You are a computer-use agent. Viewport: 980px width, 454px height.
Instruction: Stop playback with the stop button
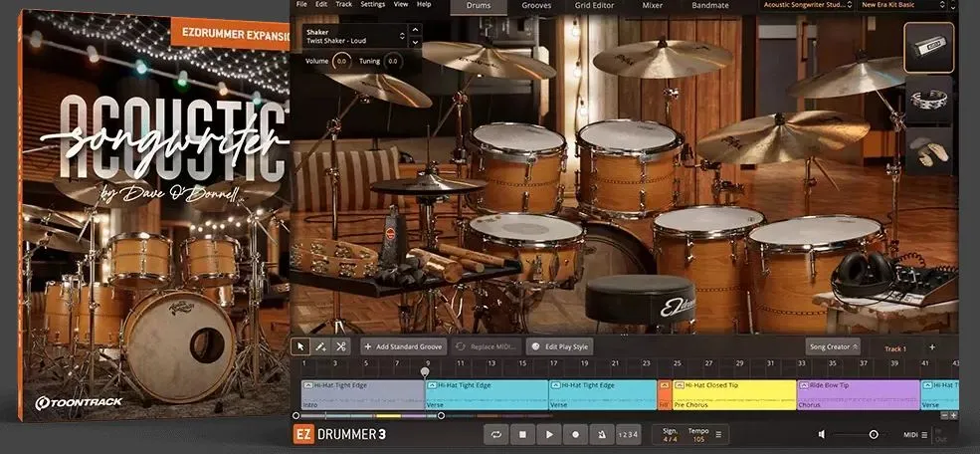(522, 434)
